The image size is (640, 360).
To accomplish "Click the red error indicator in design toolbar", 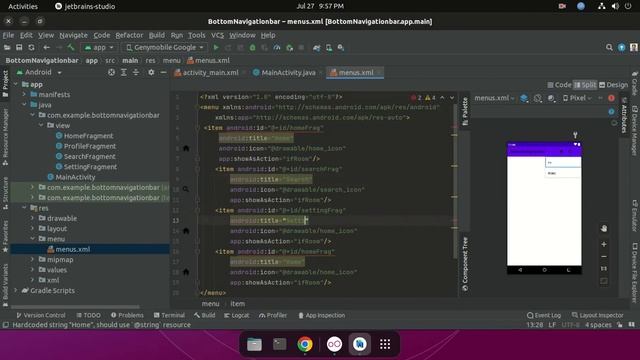I will pyautogui.click(x=611, y=98).
